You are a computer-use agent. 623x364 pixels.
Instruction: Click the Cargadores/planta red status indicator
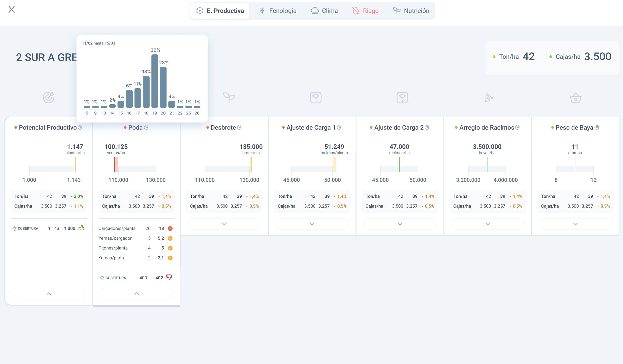pos(170,228)
